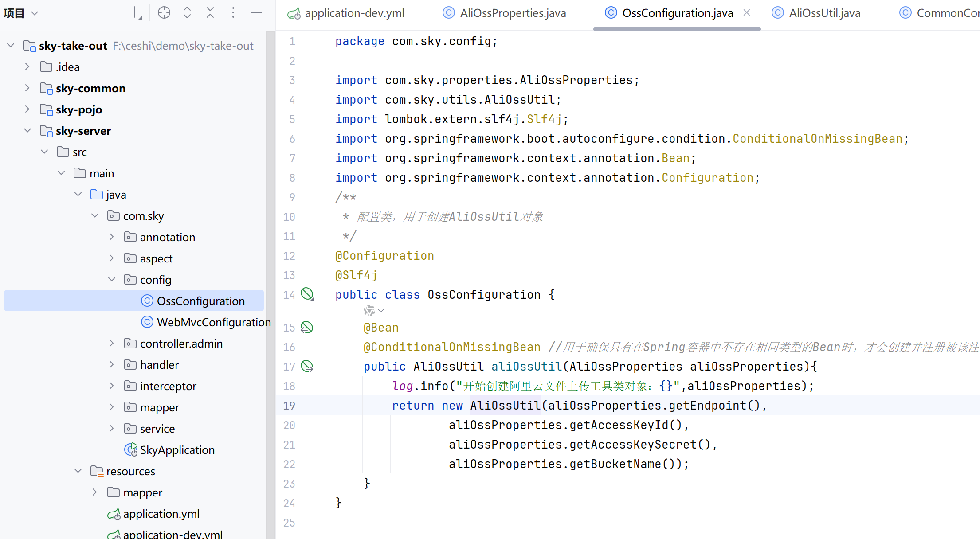Expand the sky-common module
This screenshot has width=980, height=539.
click(x=27, y=88)
